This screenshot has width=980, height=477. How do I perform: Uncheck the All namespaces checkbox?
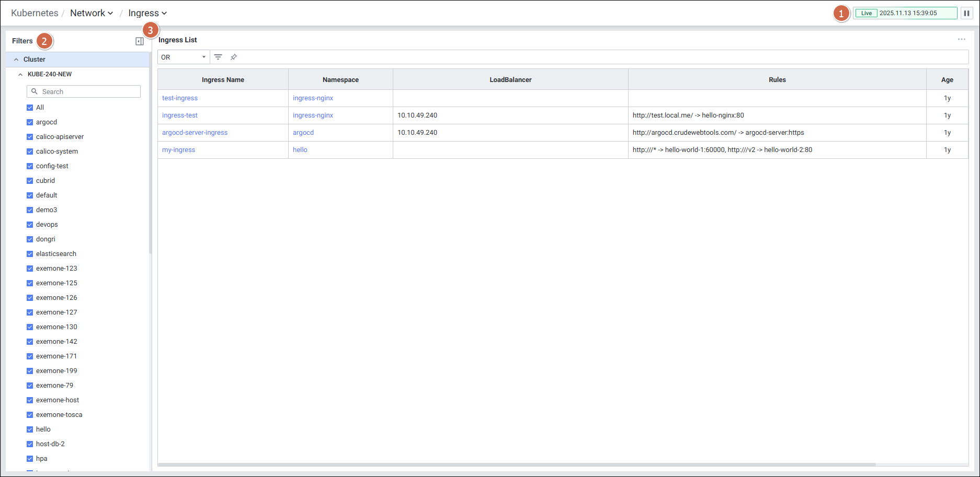pos(30,108)
